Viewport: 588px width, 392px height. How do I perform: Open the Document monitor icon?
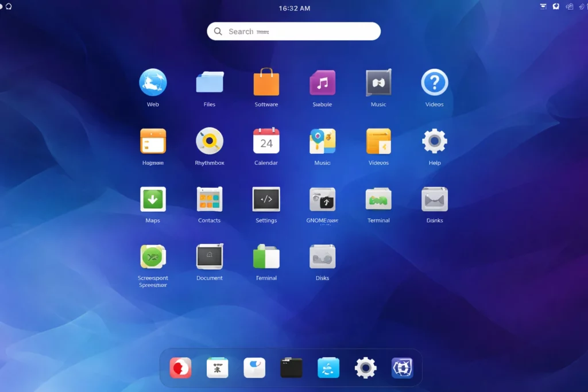point(210,257)
